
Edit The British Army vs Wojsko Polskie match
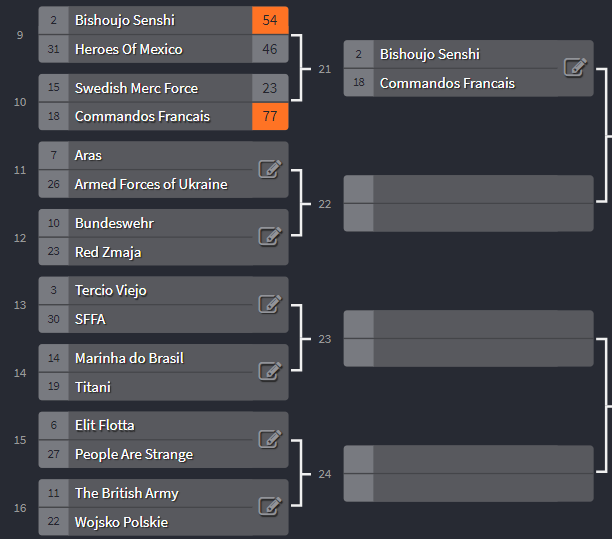(x=269, y=507)
